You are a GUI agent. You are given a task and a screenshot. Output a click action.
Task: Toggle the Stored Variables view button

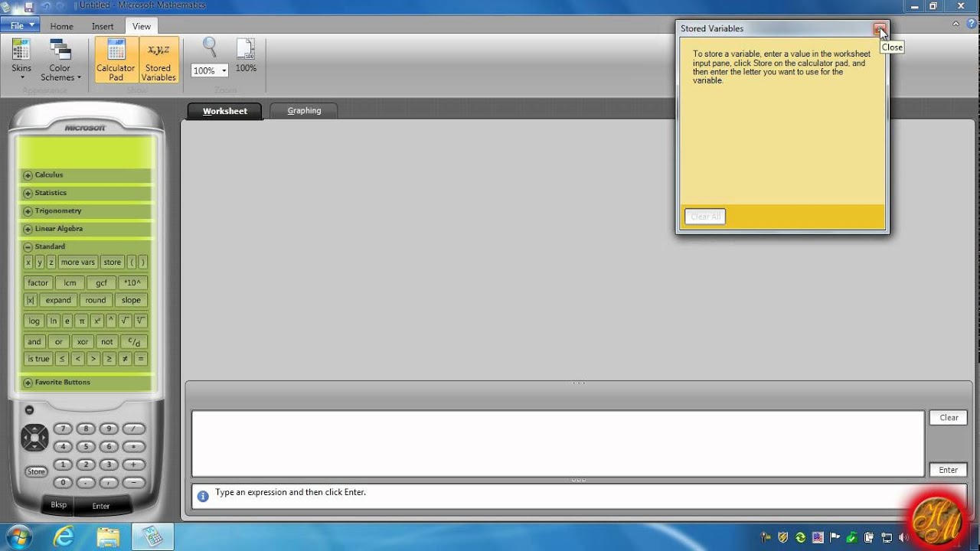[158, 59]
